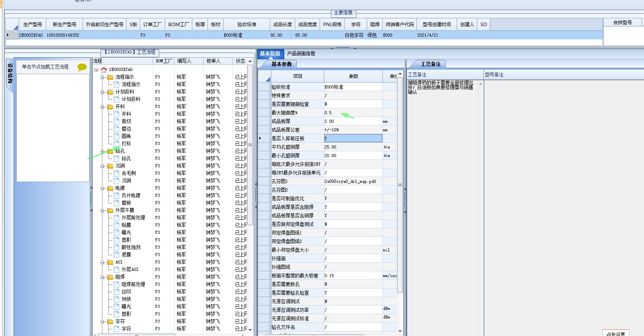Select the 工艺备注 tab
The image size is (644, 336).
tap(431, 64)
